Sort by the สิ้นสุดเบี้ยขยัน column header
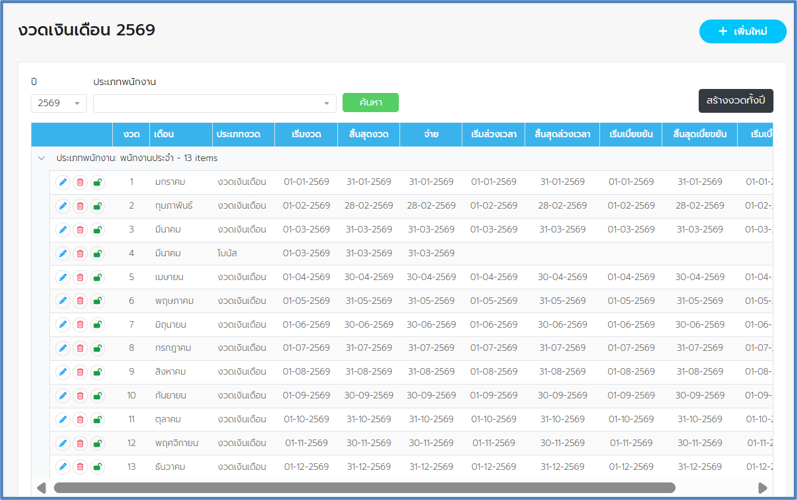 [x=699, y=134]
